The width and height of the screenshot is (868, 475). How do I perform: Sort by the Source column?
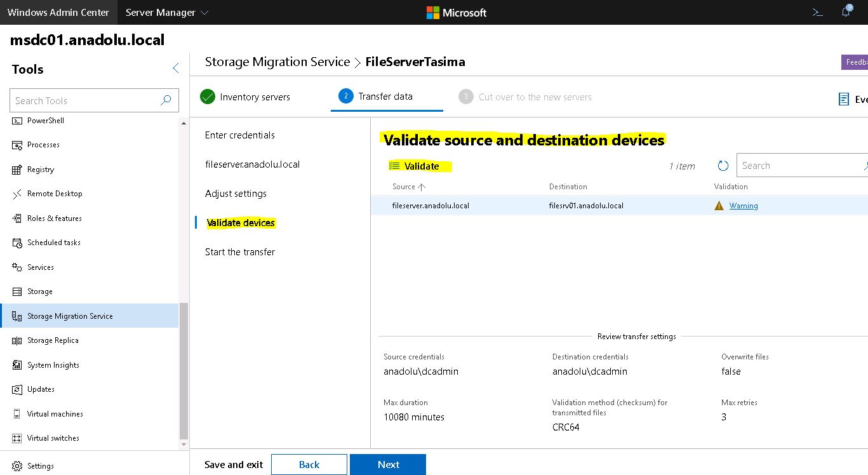(x=409, y=187)
